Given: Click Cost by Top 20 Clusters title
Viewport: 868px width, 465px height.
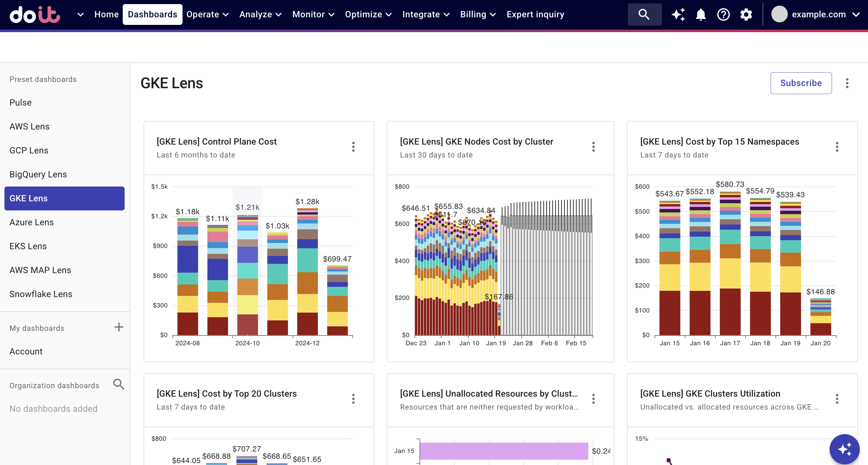Looking at the screenshot, I should (226, 394).
